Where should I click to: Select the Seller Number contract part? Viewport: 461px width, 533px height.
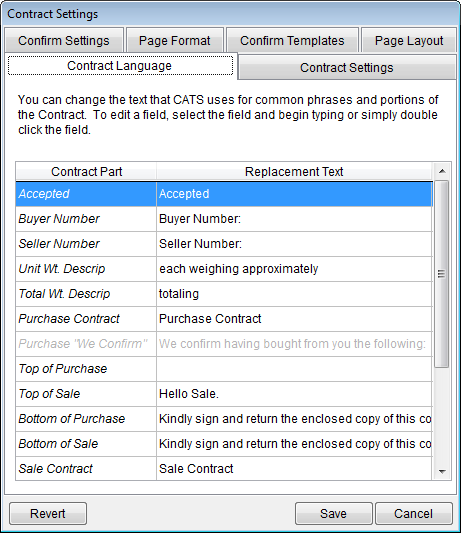pos(86,244)
